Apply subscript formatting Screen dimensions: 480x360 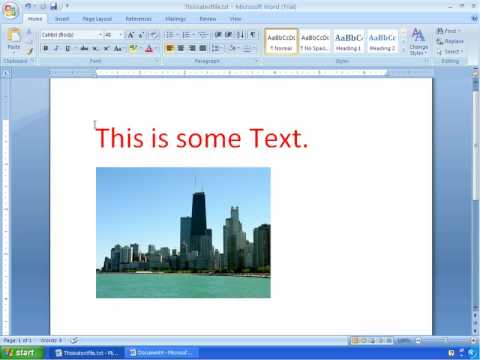(95, 49)
